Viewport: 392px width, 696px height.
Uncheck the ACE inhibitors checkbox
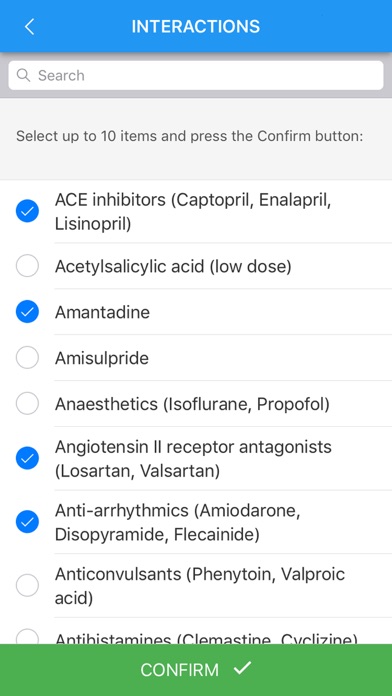[27, 211]
